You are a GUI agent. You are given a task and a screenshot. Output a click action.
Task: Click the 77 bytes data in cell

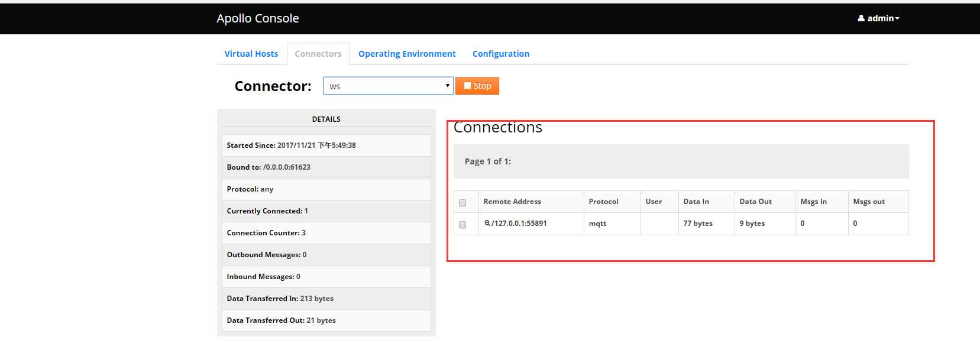tap(706, 224)
